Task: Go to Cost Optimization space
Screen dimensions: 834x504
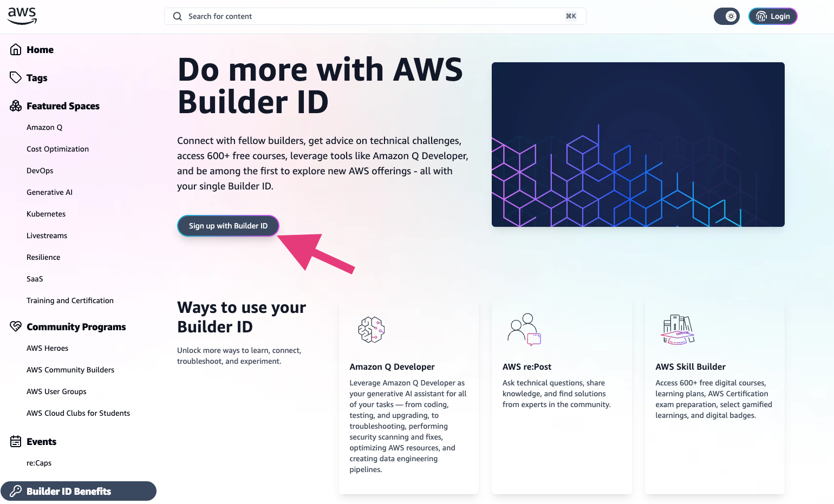Action: (x=57, y=149)
